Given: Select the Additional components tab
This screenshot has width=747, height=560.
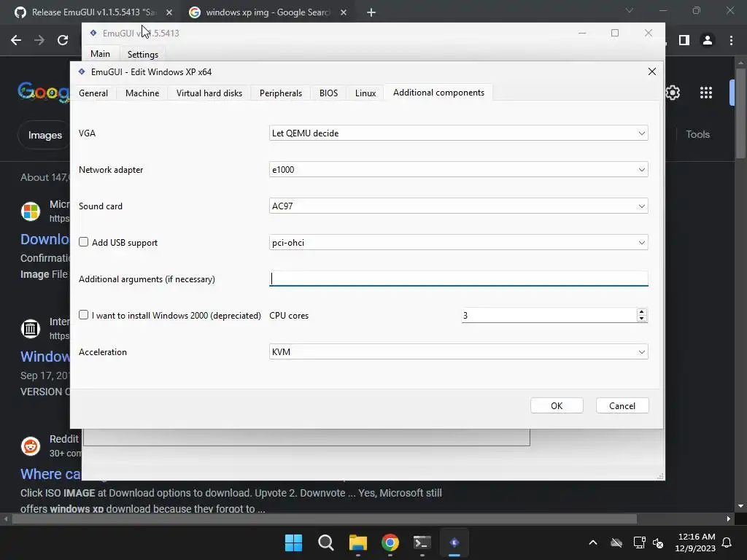Looking at the screenshot, I should [438, 93].
